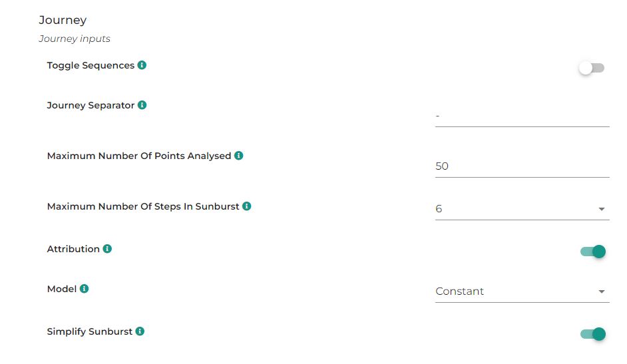Click the Journey inputs subtitle text

click(75, 39)
